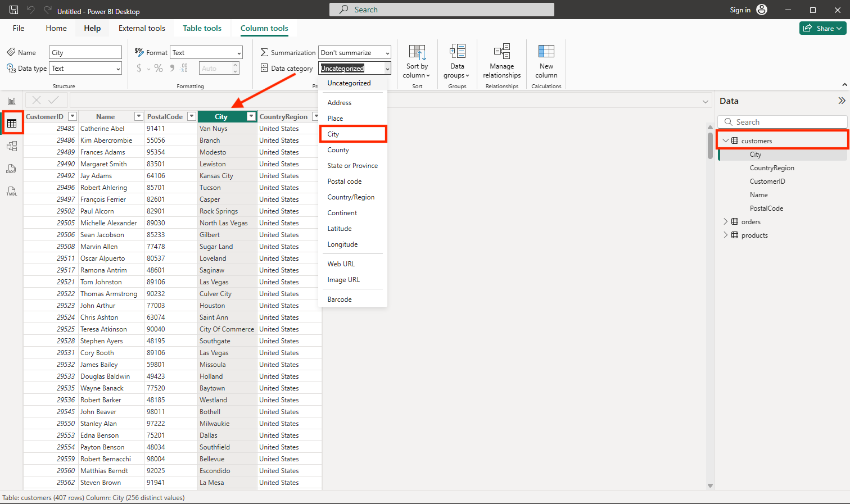The image size is (850, 504).
Task: Cancel formula with X icon
Action: 37,100
